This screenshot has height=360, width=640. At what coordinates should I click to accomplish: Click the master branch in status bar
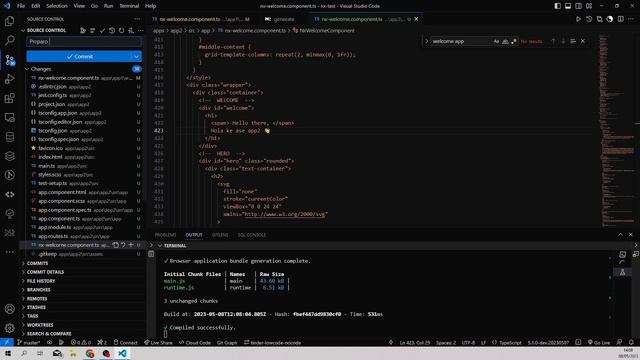[x=29, y=342]
